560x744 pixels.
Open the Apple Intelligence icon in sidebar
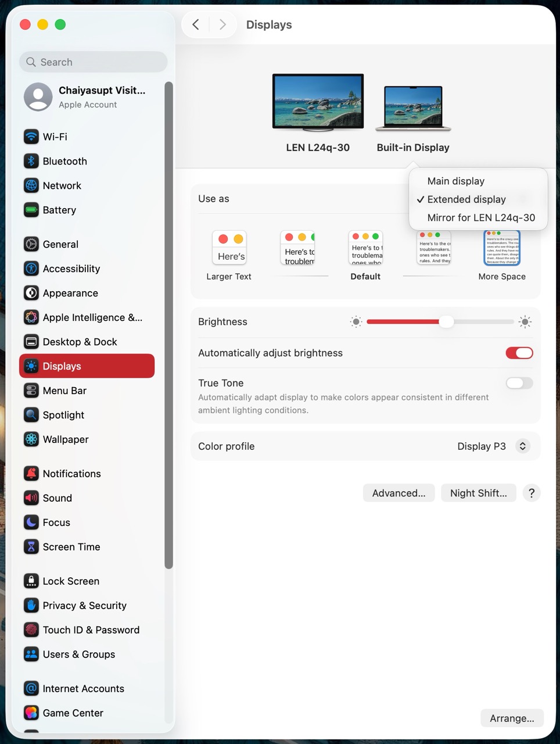(31, 317)
